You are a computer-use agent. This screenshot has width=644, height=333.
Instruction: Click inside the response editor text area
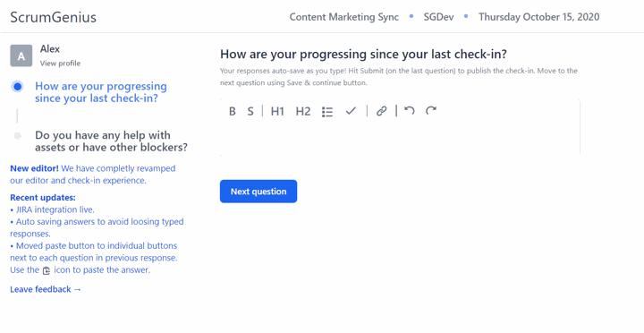(400, 138)
